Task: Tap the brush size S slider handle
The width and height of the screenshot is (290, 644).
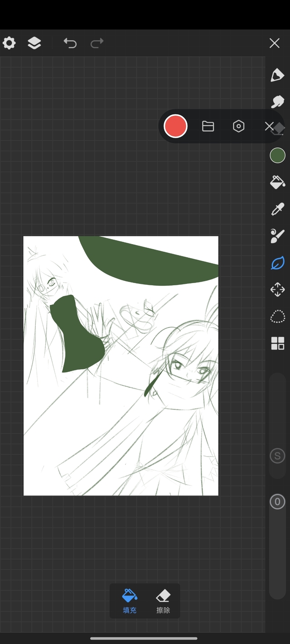Action: (x=277, y=456)
